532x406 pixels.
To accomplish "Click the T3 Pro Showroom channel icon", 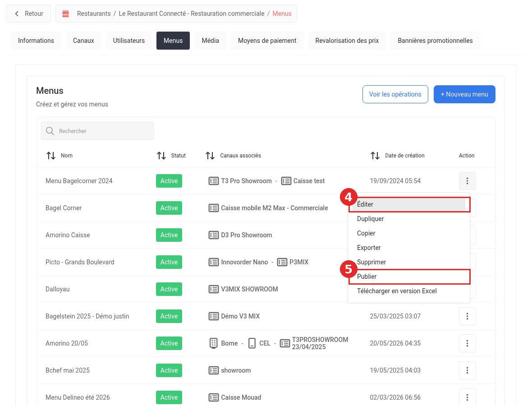I will 213,181.
